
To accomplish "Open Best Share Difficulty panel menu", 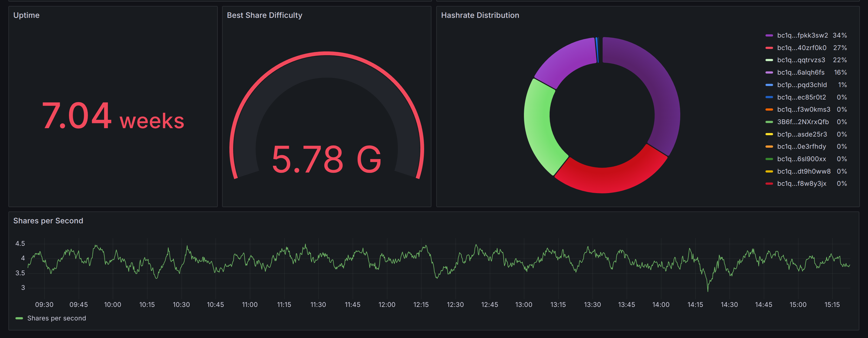I will (x=264, y=15).
